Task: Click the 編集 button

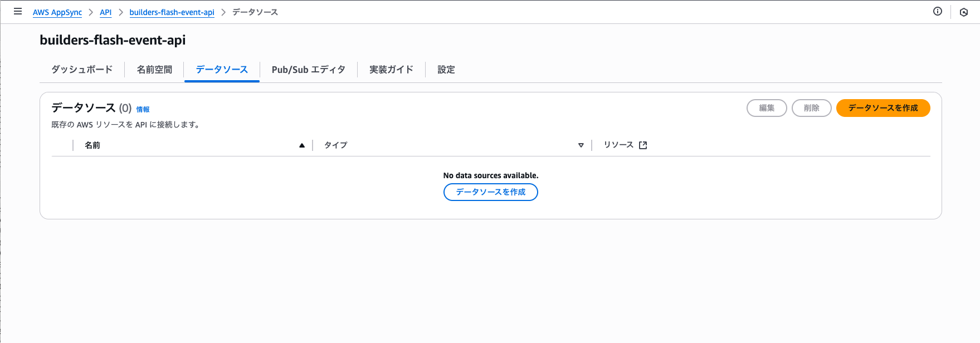Action: pyautogui.click(x=767, y=108)
